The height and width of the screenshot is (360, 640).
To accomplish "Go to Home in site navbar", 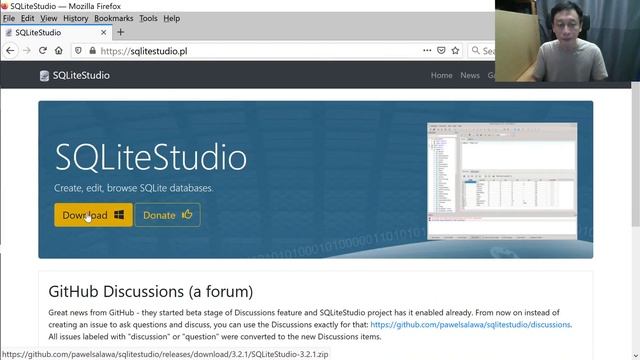I will tap(441, 76).
